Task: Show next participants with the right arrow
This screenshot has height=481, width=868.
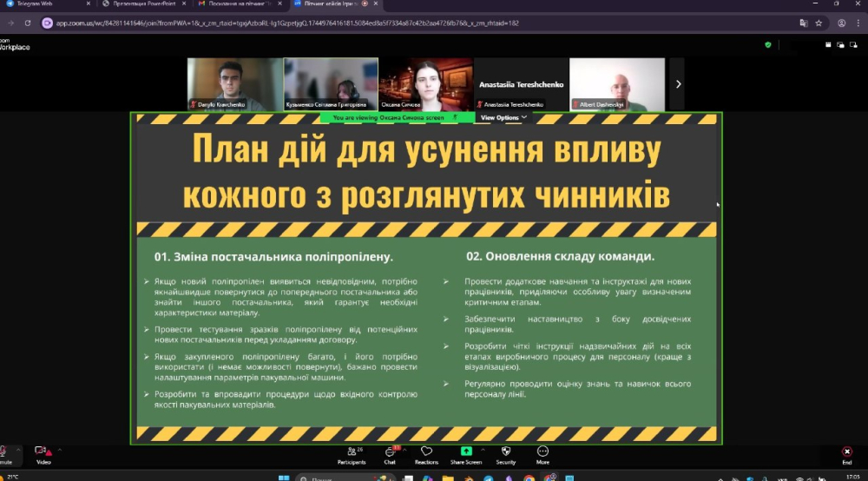Action: [678, 84]
